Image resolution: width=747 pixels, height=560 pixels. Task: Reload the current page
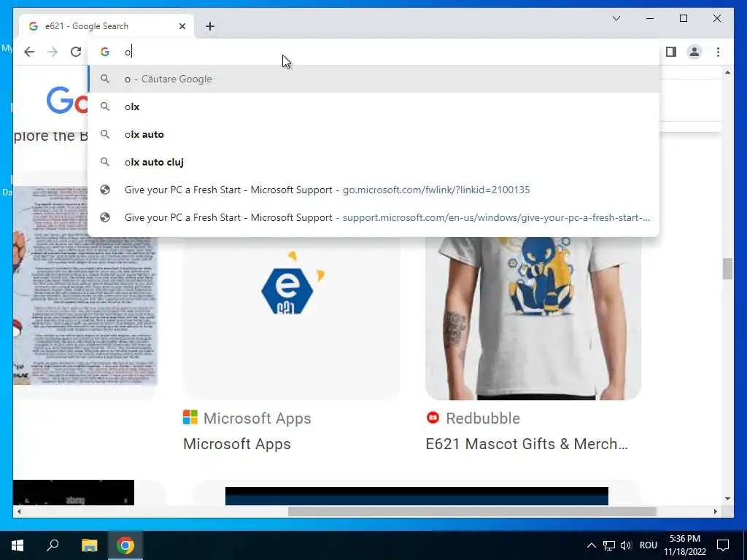click(x=76, y=52)
